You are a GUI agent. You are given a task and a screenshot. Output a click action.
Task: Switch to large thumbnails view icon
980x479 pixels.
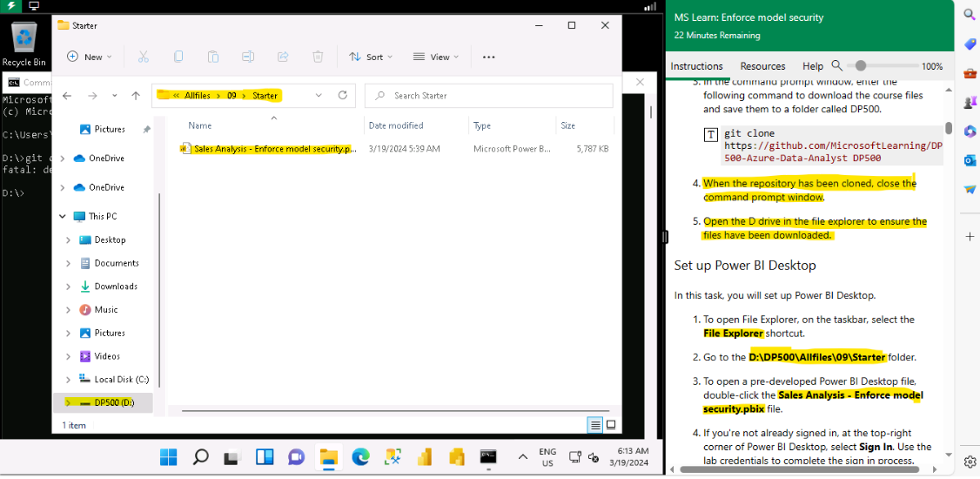(611, 425)
